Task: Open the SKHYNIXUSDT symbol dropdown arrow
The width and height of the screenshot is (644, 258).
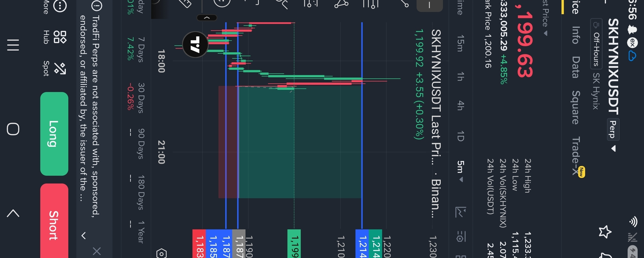Action: [x=613, y=149]
